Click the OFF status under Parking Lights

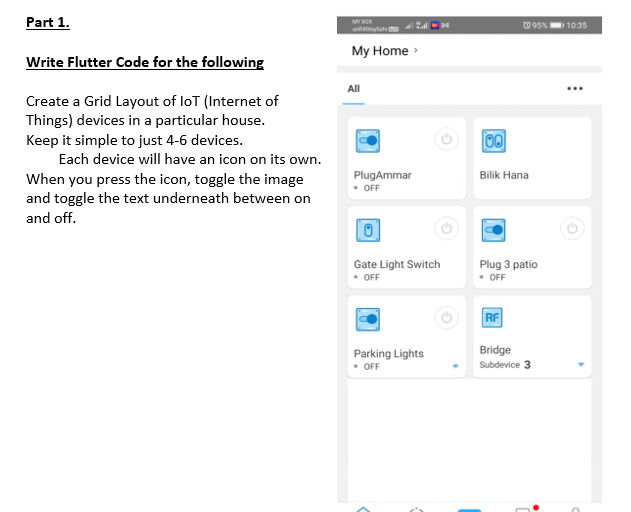371,366
